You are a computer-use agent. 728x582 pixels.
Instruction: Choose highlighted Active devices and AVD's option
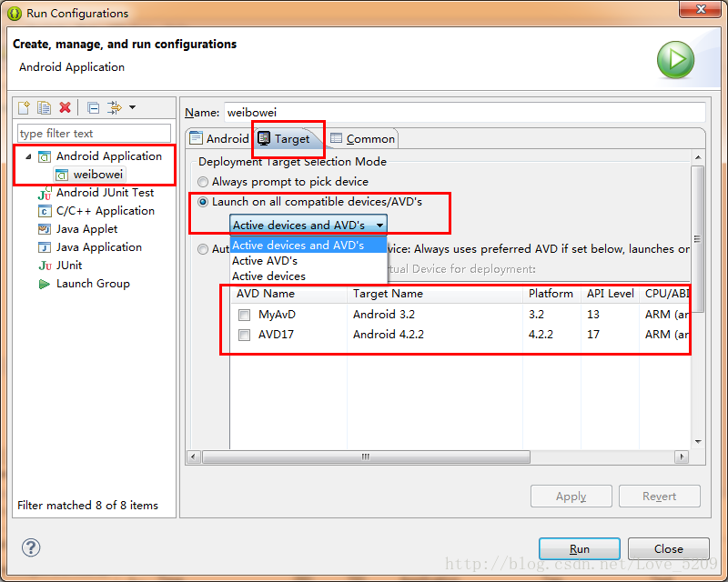[308, 245]
